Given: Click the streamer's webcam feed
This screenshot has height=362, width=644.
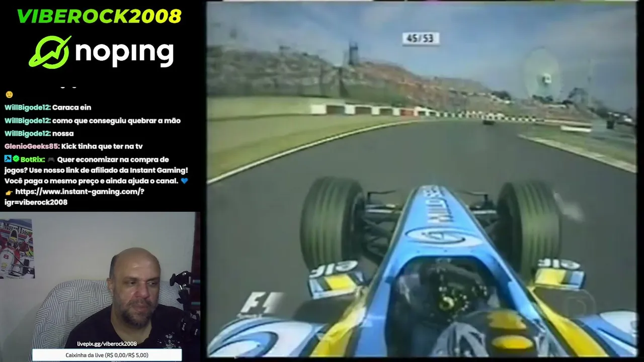Looking at the screenshot, I should pyautogui.click(x=100, y=287).
